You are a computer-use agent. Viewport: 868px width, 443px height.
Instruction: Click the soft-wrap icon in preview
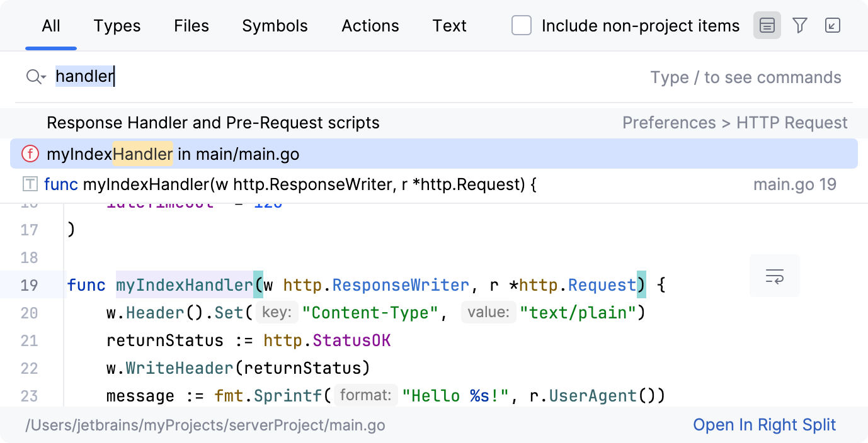pos(774,276)
